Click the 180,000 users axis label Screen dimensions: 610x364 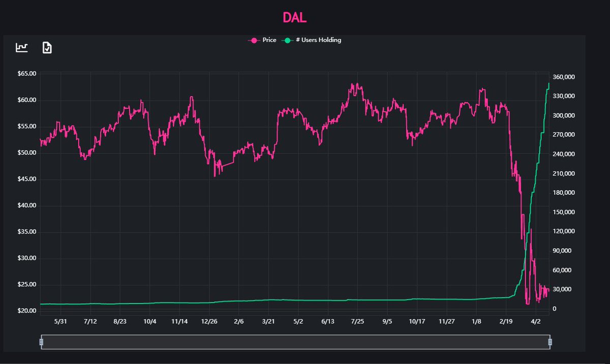point(564,193)
